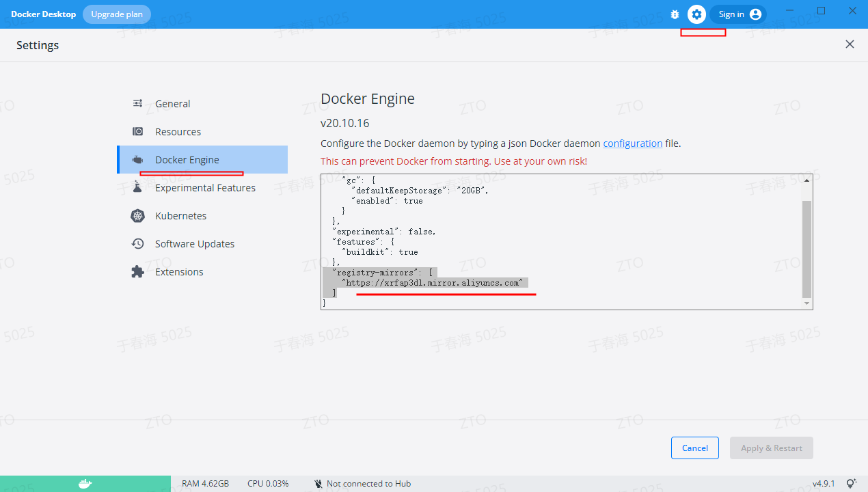Click the Docker Engine whale icon
This screenshot has width=868, height=492.
pyautogui.click(x=137, y=160)
